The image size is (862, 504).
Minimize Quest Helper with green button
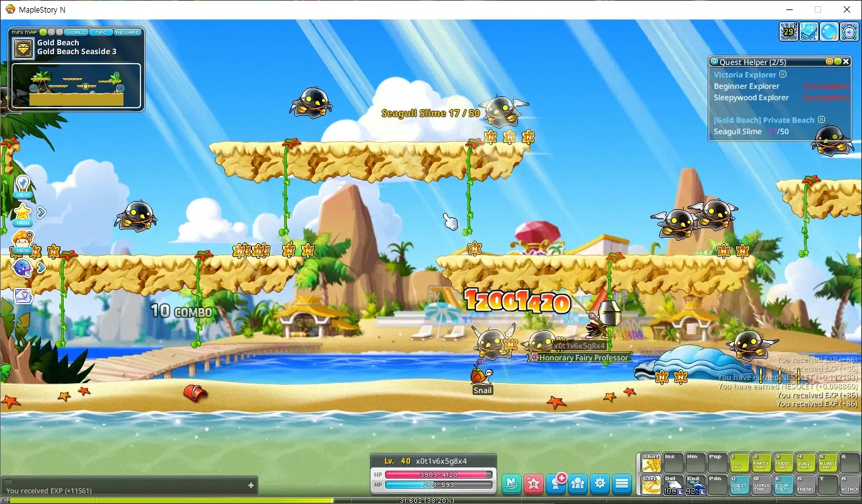click(x=838, y=62)
